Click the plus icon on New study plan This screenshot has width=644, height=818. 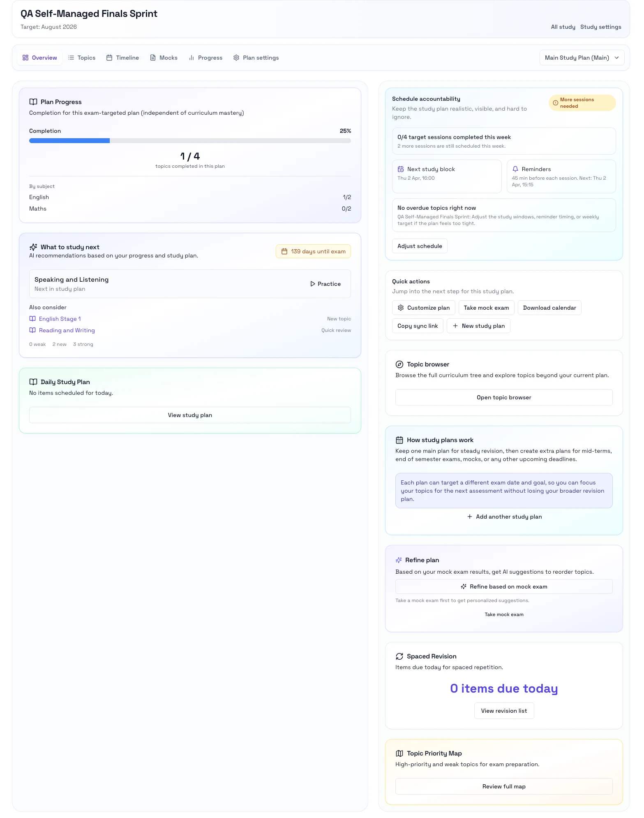coord(455,326)
